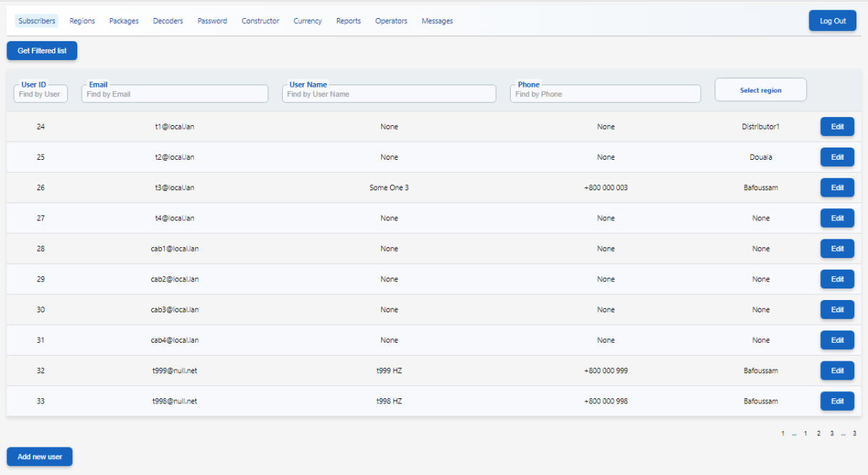This screenshot has width=868, height=475.
Task: Click the Log Out button
Action: [x=833, y=21]
